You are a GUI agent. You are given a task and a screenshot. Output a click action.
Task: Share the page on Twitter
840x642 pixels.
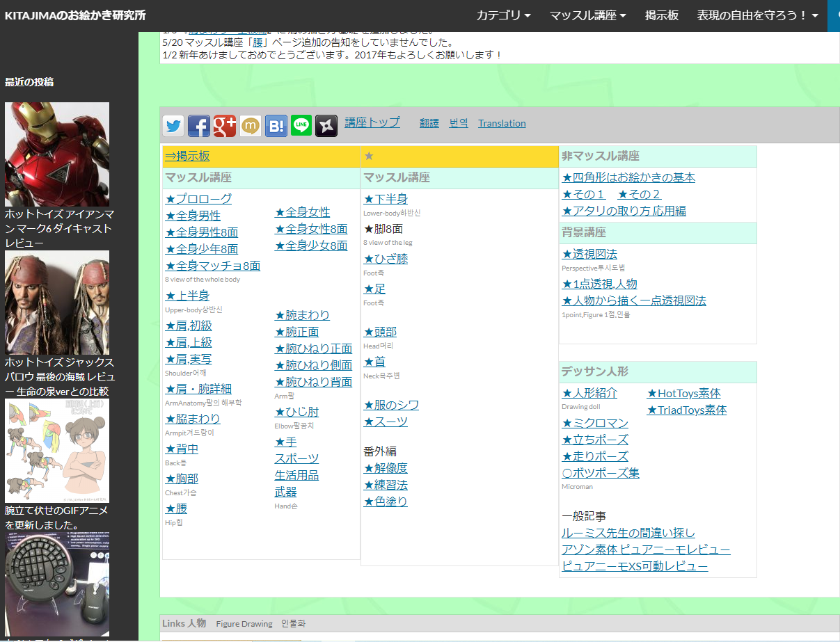(x=173, y=125)
